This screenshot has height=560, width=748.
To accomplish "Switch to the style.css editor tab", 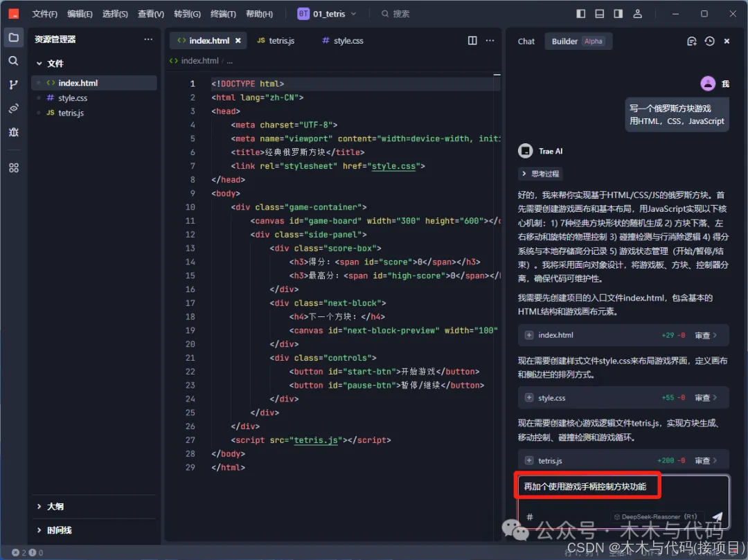I will [x=343, y=41].
